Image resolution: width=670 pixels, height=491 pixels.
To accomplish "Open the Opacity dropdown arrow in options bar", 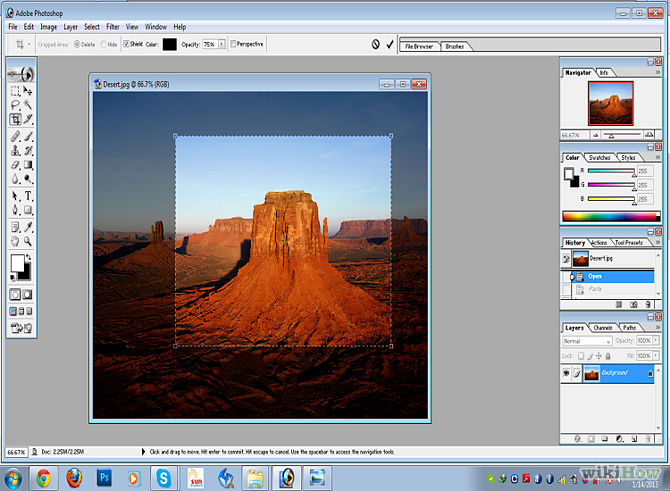I will pyautogui.click(x=221, y=44).
